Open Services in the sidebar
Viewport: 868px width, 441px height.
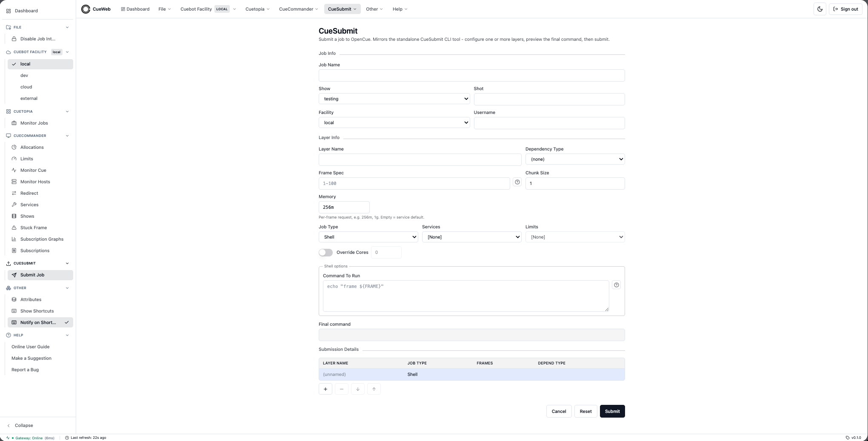[x=40, y=205]
